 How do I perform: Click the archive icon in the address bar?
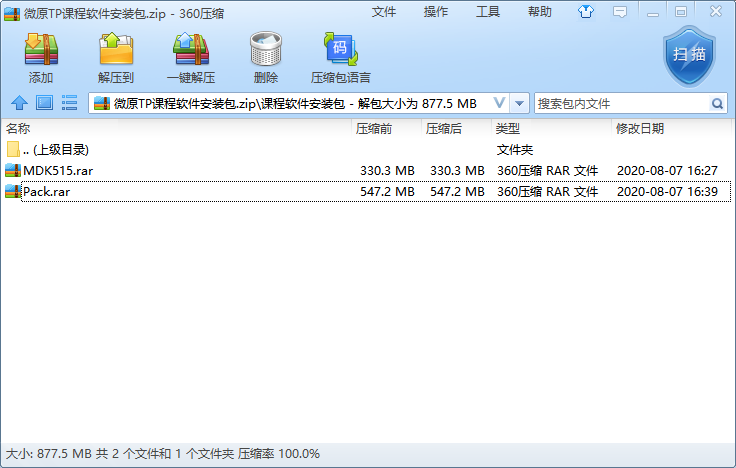pos(102,103)
